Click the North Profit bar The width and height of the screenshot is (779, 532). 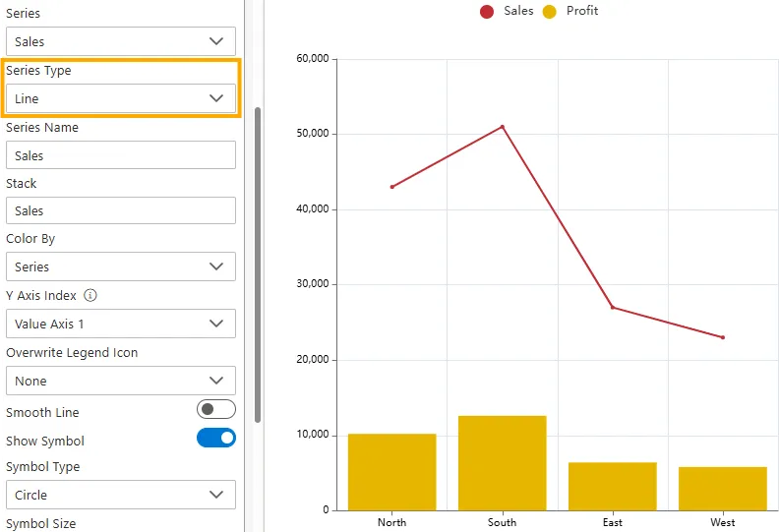(x=391, y=471)
